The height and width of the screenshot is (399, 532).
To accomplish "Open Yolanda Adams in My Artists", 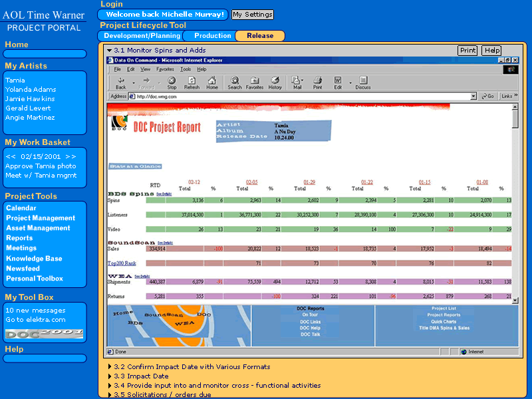I will tap(30, 90).
